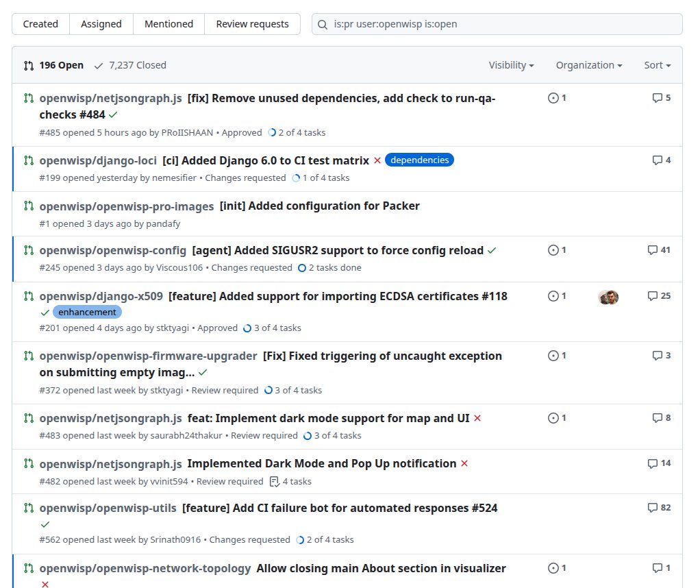Click linked issue icon on network-topology PR
700x588 pixels.
tap(557, 568)
